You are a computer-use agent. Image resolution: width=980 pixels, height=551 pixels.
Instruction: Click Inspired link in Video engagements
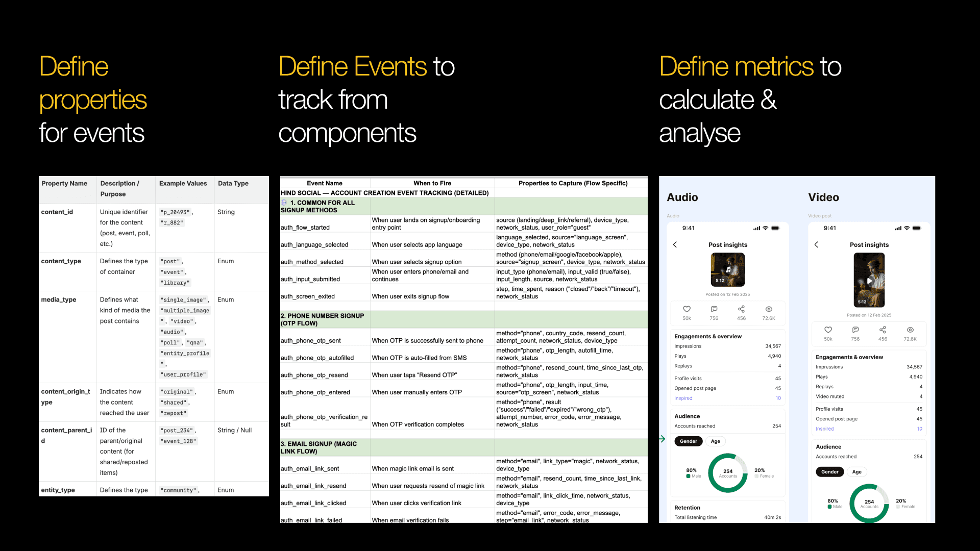pyautogui.click(x=824, y=429)
